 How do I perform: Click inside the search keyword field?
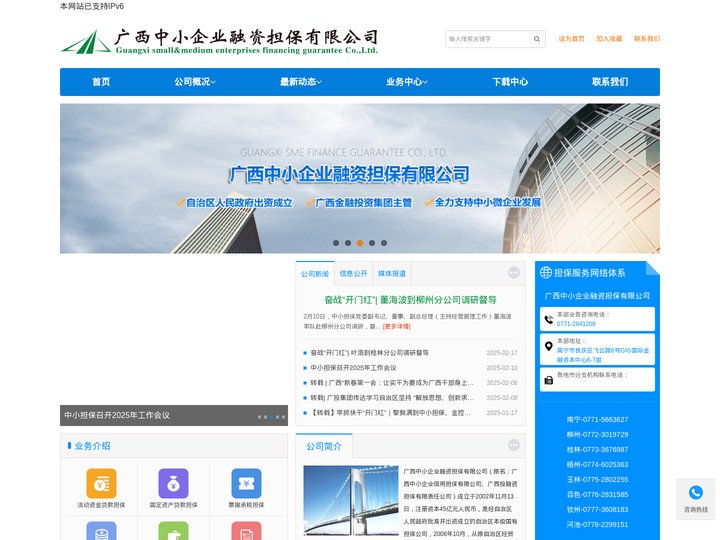(487, 39)
